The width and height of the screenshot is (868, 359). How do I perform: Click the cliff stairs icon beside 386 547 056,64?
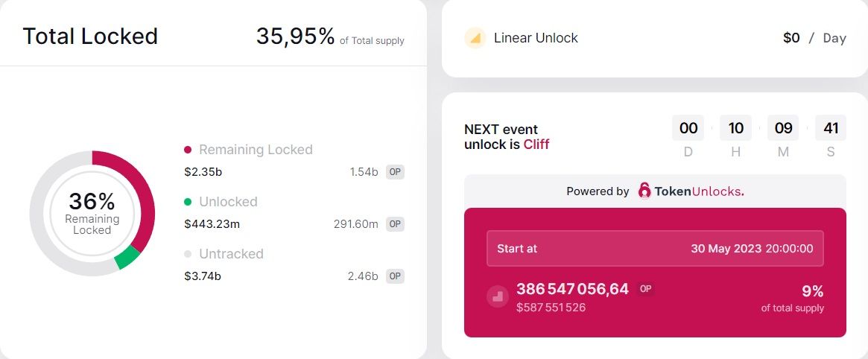point(498,296)
